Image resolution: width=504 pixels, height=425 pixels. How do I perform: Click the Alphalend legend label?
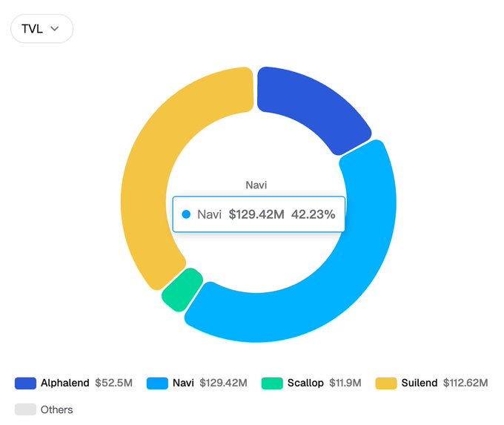point(65,383)
